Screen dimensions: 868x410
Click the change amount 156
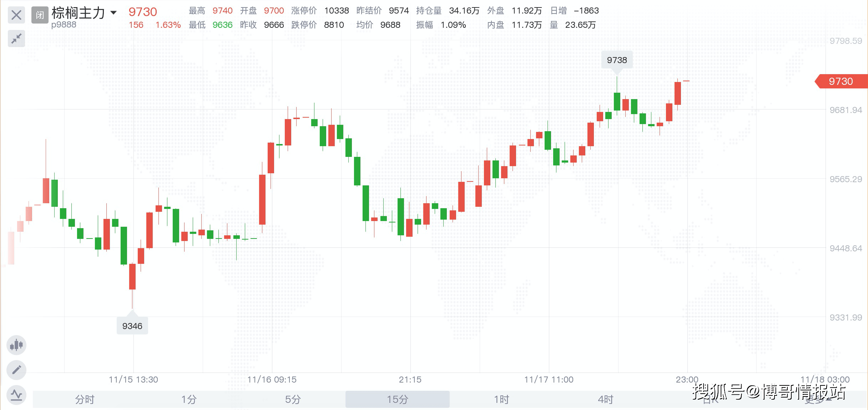click(136, 25)
